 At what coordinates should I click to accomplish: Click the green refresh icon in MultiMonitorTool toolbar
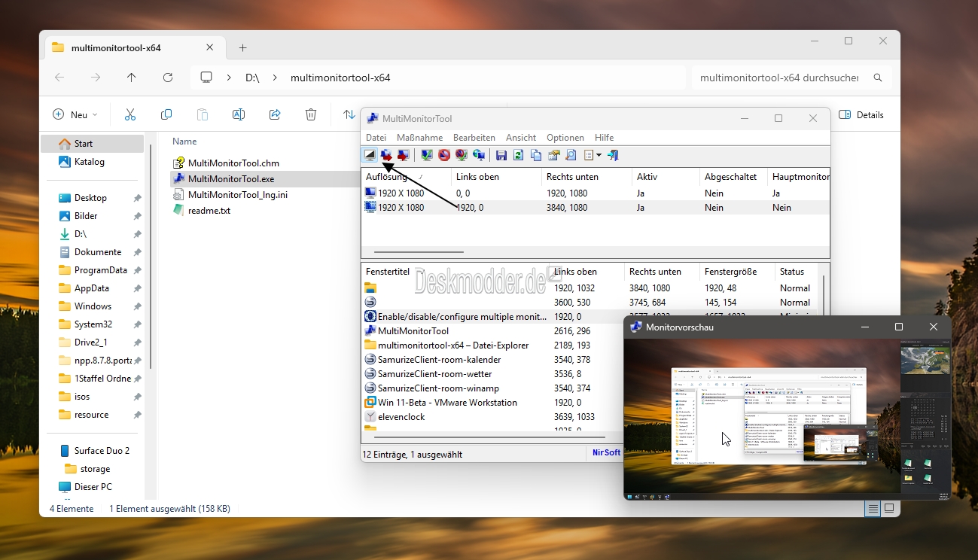click(518, 155)
